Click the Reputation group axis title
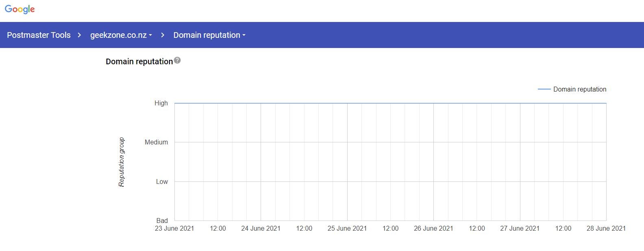 click(x=122, y=162)
